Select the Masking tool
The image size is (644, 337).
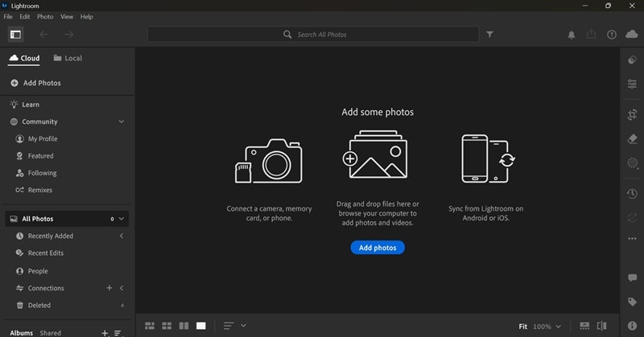633,163
